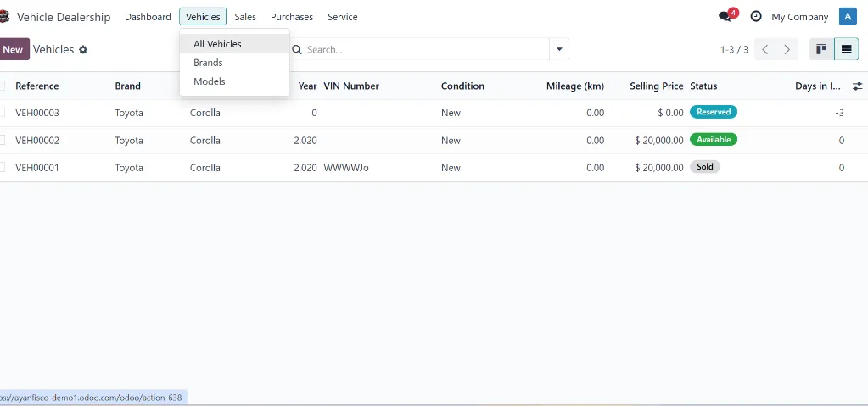Screen dimensions: 868x406
Task: Sort by Year column header
Action: [x=307, y=86]
